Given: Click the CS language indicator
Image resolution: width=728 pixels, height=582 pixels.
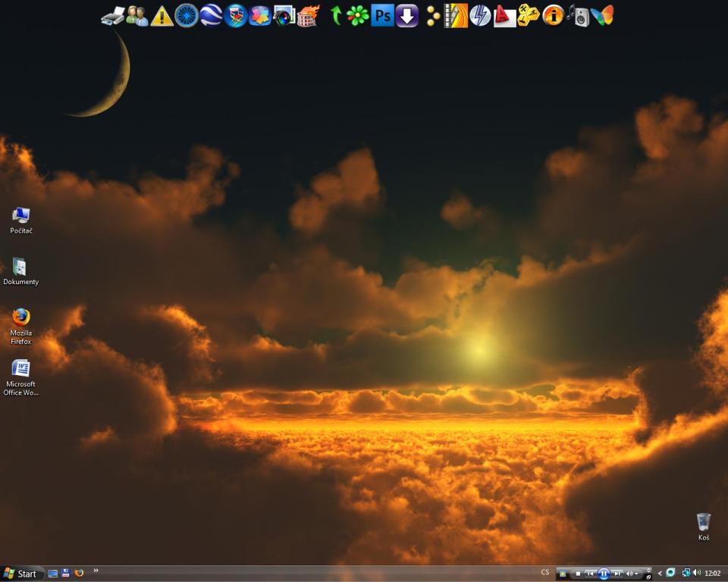Looking at the screenshot, I should (x=545, y=573).
